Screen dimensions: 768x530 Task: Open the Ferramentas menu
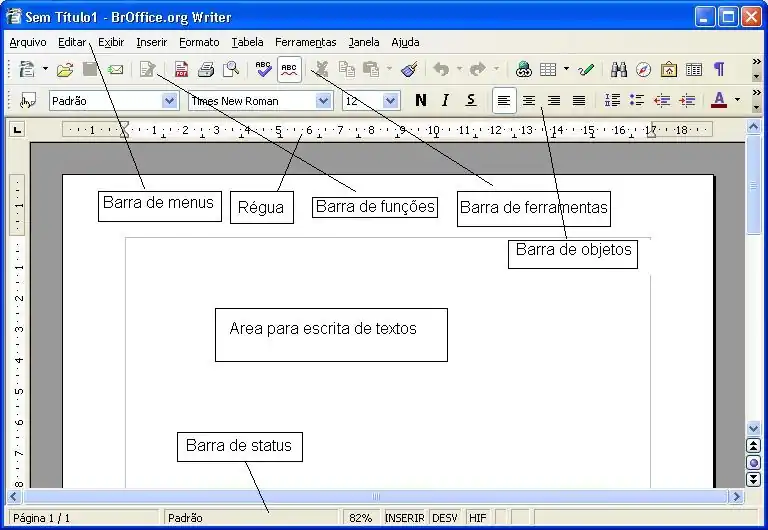(x=305, y=42)
